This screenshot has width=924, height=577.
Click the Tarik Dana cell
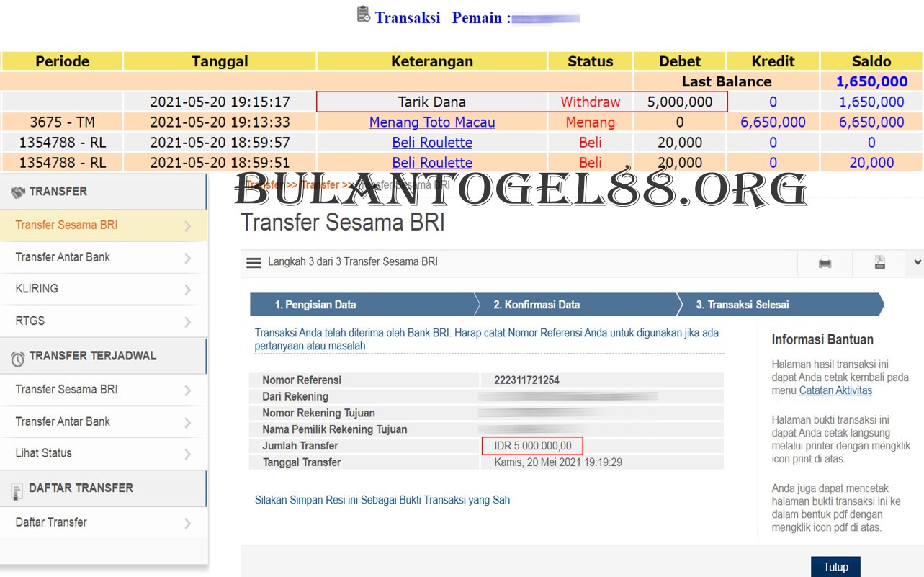(432, 102)
